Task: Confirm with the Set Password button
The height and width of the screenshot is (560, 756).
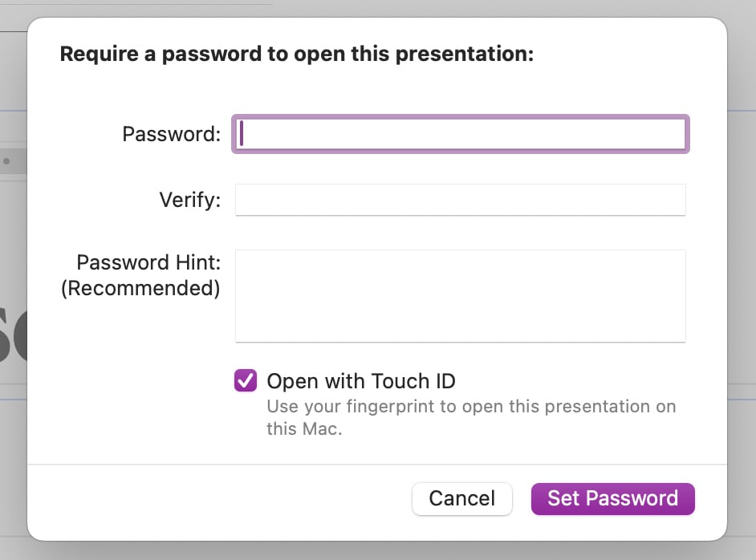Action: point(612,498)
